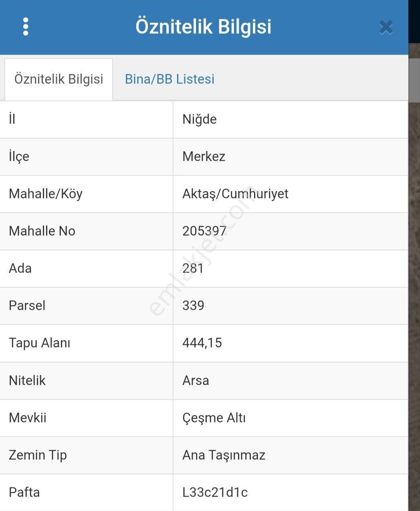Click the İlçe row label

click(x=19, y=156)
